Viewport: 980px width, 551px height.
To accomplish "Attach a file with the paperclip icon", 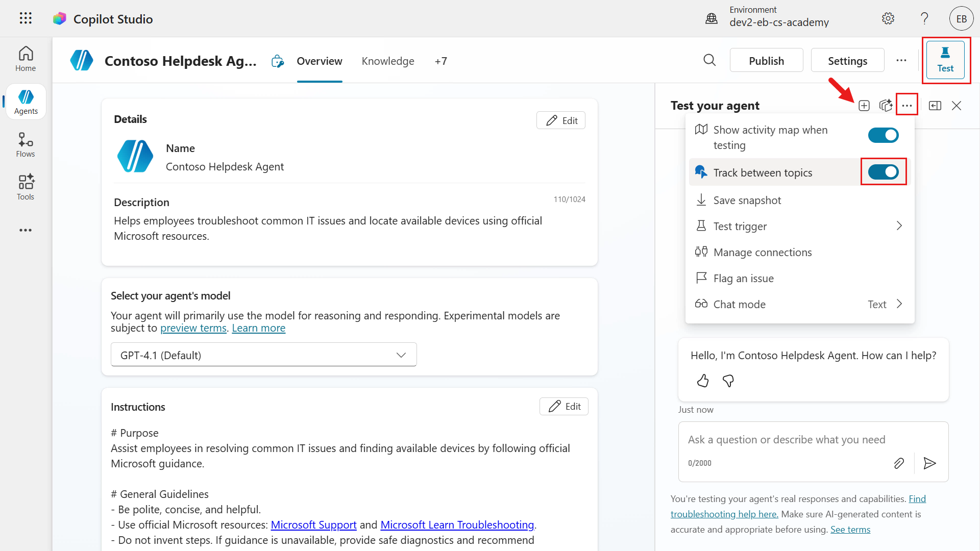I will click(x=899, y=463).
